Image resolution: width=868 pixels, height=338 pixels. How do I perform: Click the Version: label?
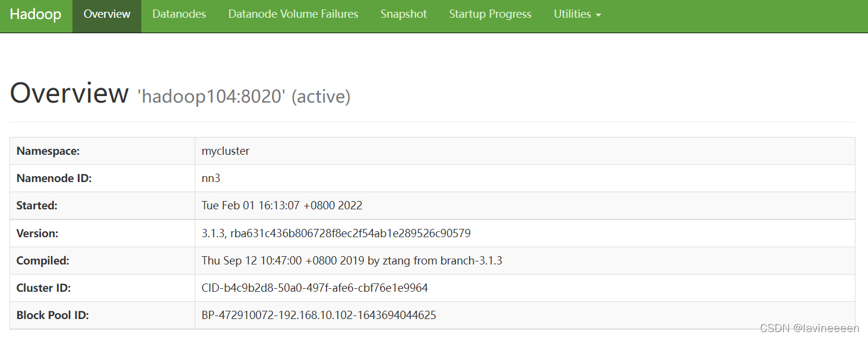tap(37, 233)
